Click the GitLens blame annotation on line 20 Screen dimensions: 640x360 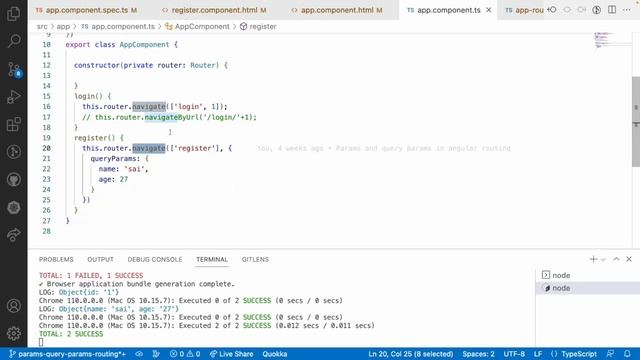pyautogui.click(x=384, y=148)
